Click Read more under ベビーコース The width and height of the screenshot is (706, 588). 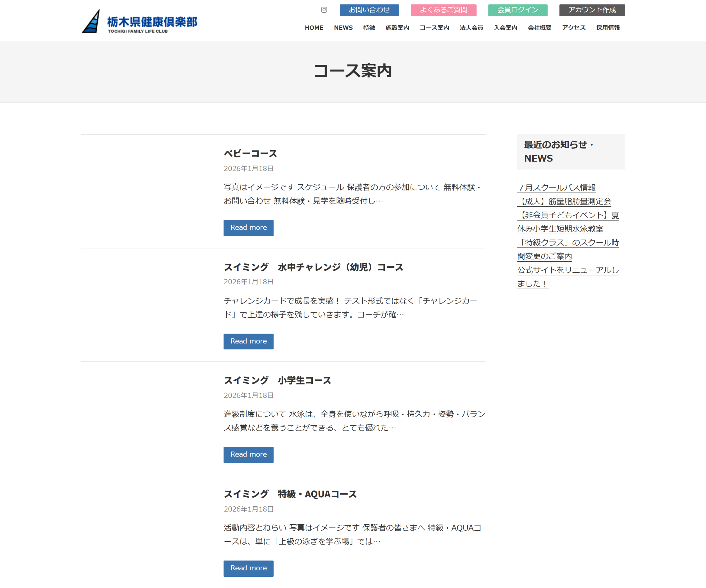(248, 228)
